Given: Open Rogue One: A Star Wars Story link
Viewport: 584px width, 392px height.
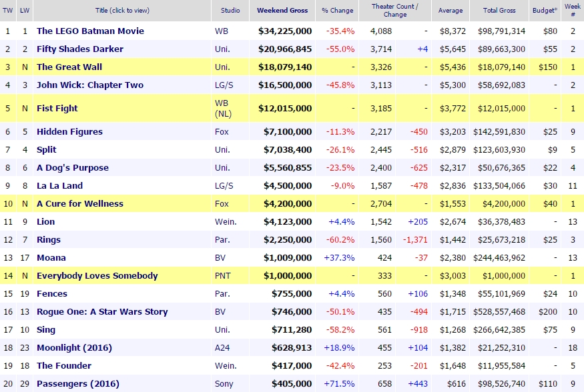Looking at the screenshot, I should pos(102,311).
